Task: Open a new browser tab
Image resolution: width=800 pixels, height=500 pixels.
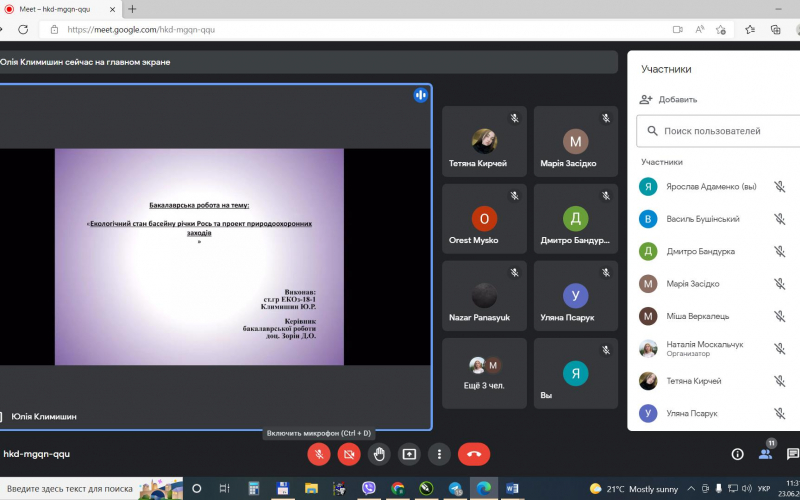Action: [x=132, y=9]
